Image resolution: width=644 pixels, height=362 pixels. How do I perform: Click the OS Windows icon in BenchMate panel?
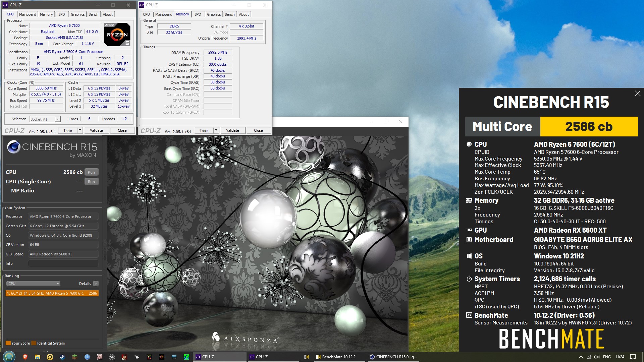[469, 256]
